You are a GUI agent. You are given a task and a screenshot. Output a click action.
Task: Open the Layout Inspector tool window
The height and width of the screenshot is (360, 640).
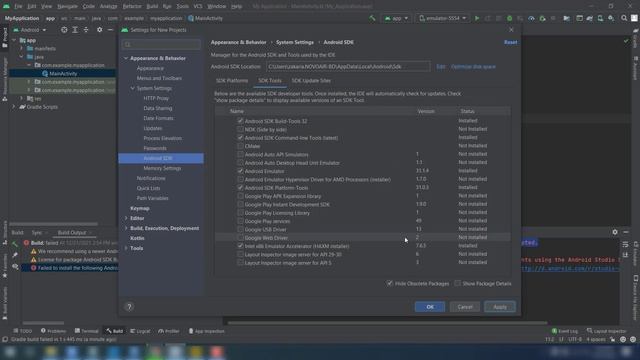[x=607, y=331]
